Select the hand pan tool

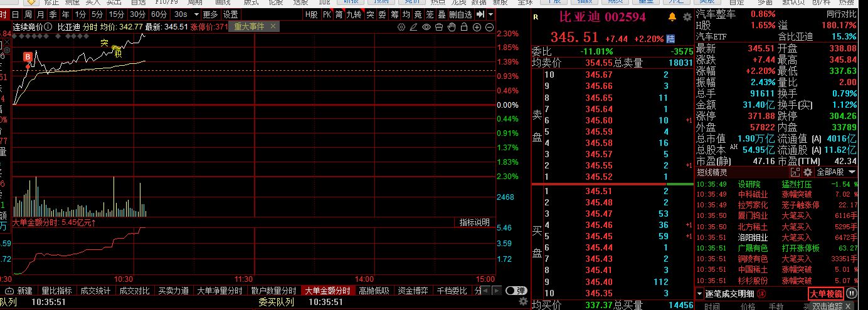tap(452, 27)
